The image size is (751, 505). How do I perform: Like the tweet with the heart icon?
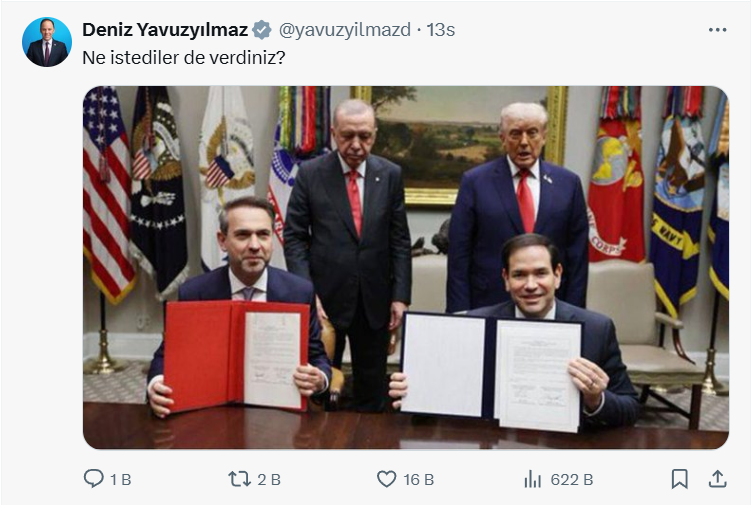(x=387, y=479)
